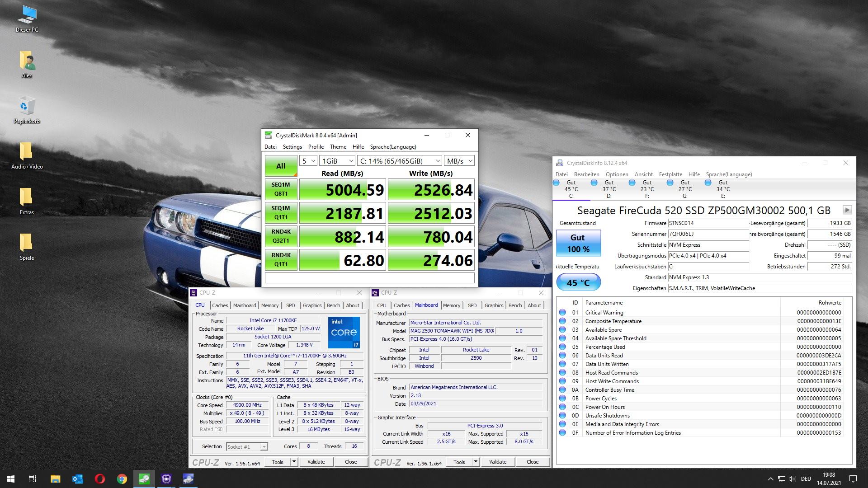Switch to CPU-Z taskbar icon
Screen dimensions: 868x488
pos(166,479)
